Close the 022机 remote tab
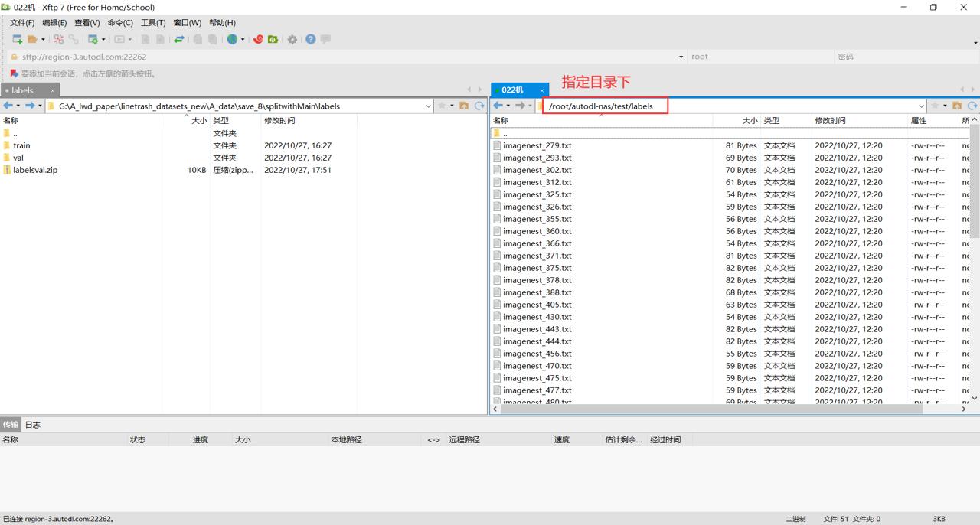Image resolution: width=980 pixels, height=525 pixels. [x=542, y=90]
